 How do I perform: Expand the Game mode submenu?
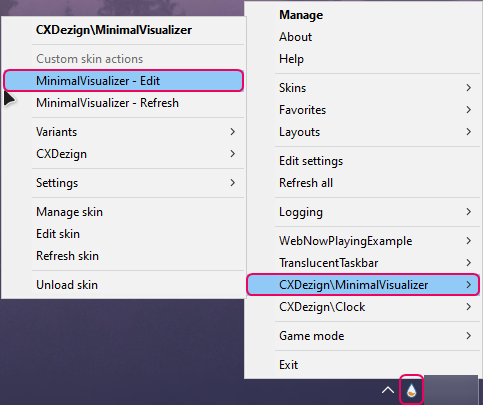(363, 336)
